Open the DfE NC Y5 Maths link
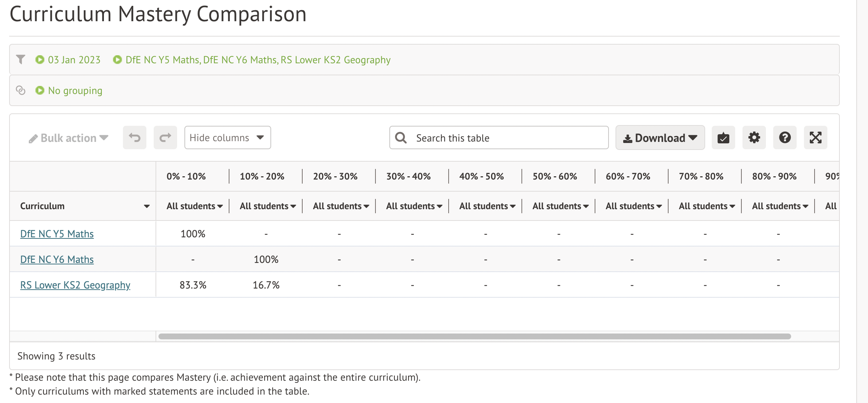This screenshot has width=868, height=403. tap(57, 234)
